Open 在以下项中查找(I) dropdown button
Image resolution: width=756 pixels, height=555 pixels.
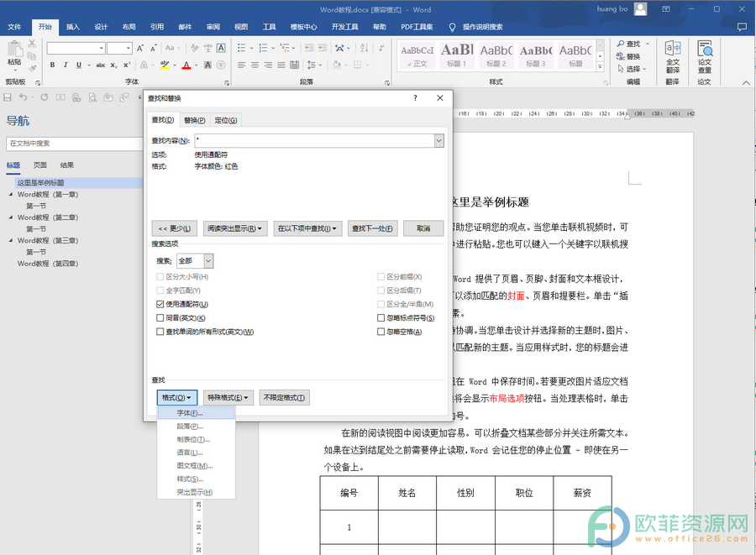point(307,228)
